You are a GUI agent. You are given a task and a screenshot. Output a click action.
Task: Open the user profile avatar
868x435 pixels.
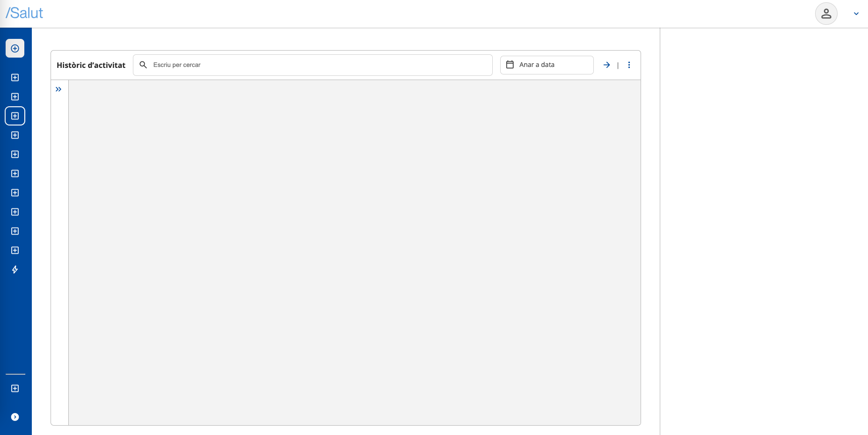tap(826, 14)
